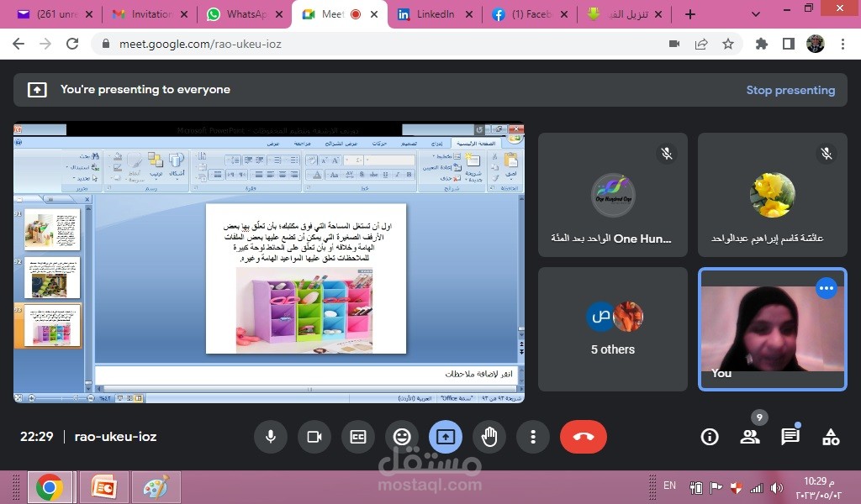This screenshot has height=504, width=861.
Task: Open the chat with everyone panel
Action: tap(790, 437)
